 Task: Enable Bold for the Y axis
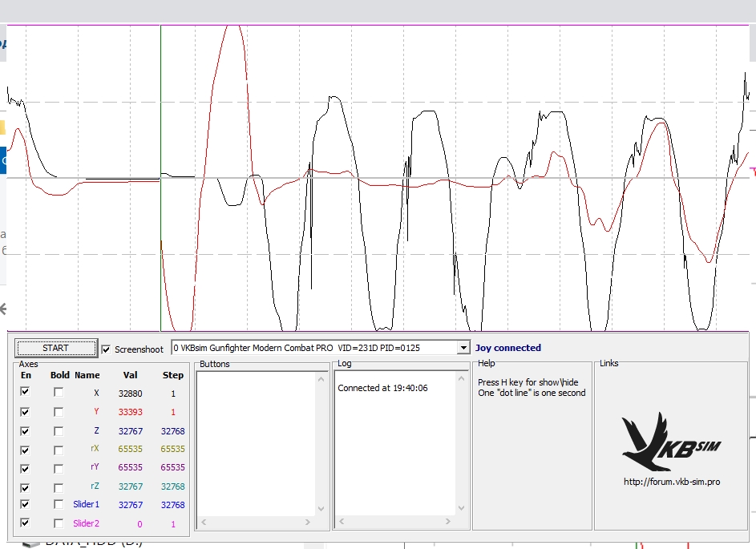(x=59, y=412)
